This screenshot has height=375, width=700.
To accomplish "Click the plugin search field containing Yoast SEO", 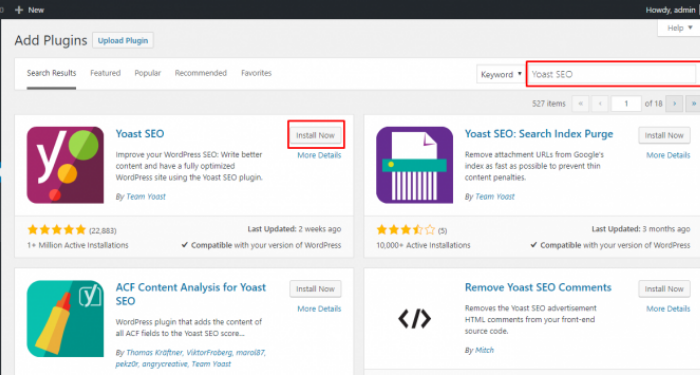I will [x=613, y=74].
